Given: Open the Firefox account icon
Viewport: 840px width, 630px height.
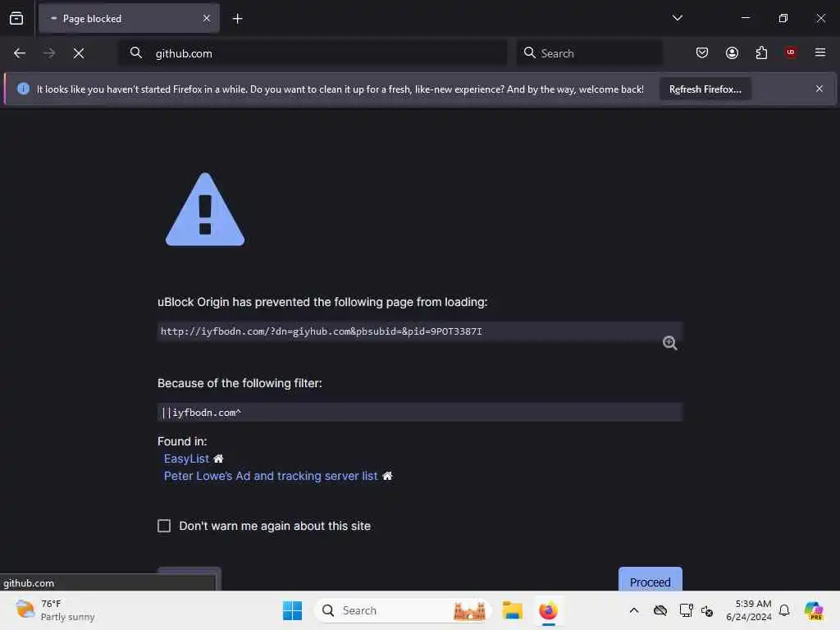Looking at the screenshot, I should [x=732, y=52].
